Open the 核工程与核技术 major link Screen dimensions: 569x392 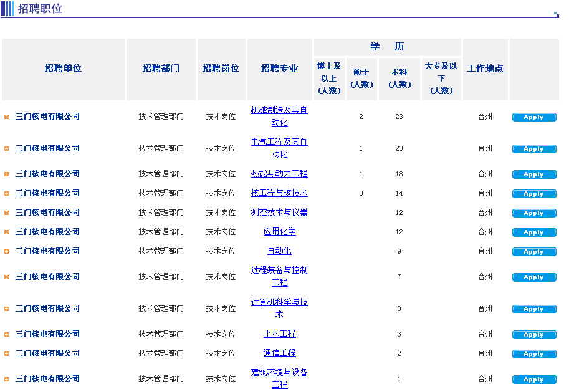279,193
